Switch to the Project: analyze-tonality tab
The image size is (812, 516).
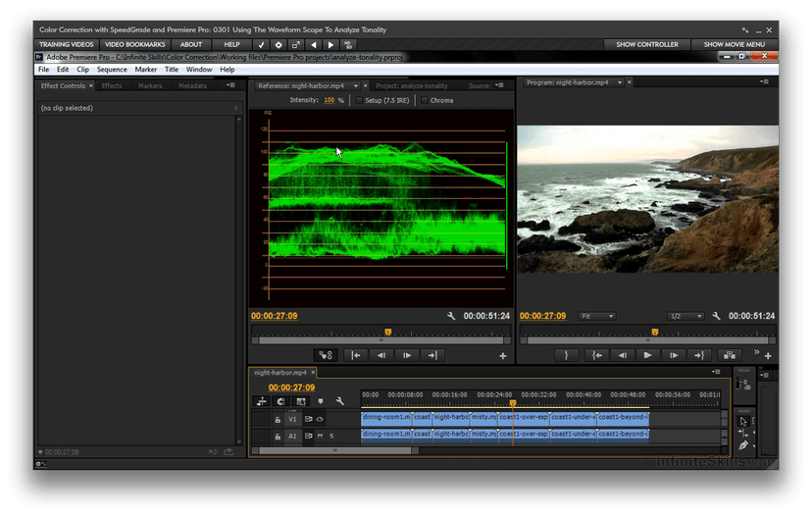point(412,86)
